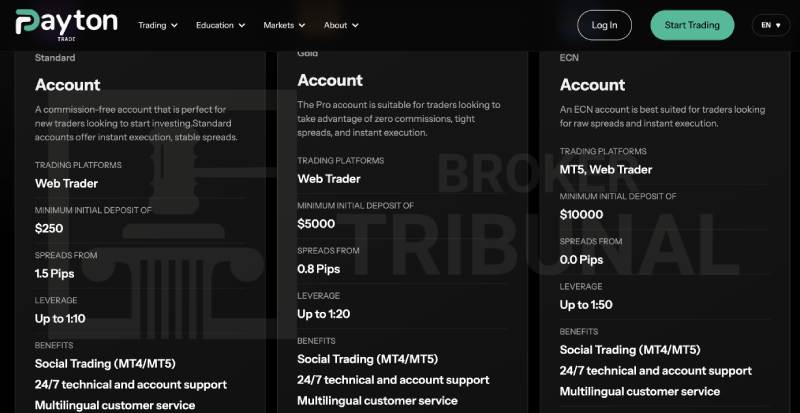This screenshot has width=800, height=413.
Task: Click the Log In button
Action: [604, 25]
